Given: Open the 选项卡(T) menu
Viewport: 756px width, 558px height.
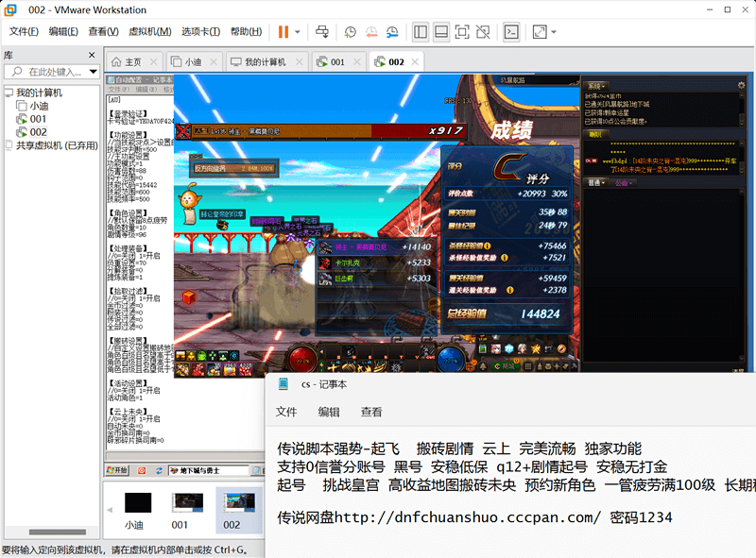Looking at the screenshot, I should point(200,32).
